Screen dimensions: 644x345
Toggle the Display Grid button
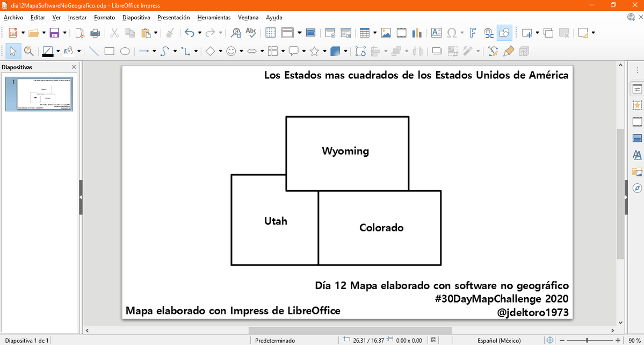coord(271,33)
